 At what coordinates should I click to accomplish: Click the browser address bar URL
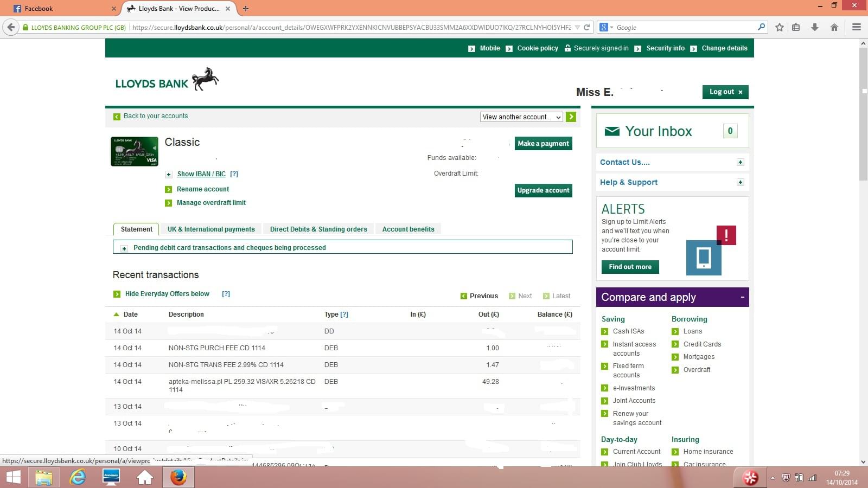(351, 27)
